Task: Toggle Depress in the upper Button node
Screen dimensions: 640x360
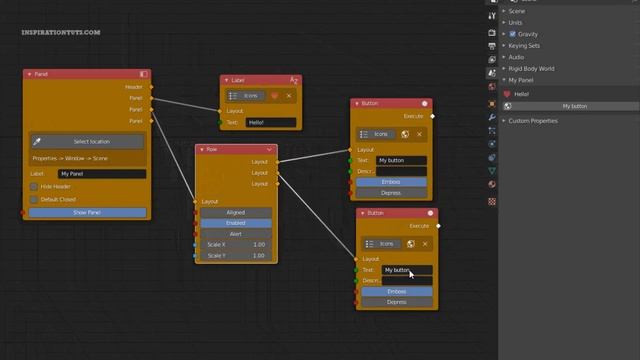Action: click(391, 193)
